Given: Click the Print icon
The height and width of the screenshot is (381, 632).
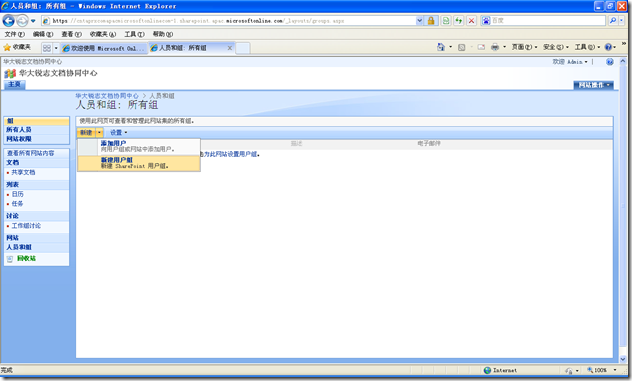Looking at the screenshot, I should tap(495, 47).
